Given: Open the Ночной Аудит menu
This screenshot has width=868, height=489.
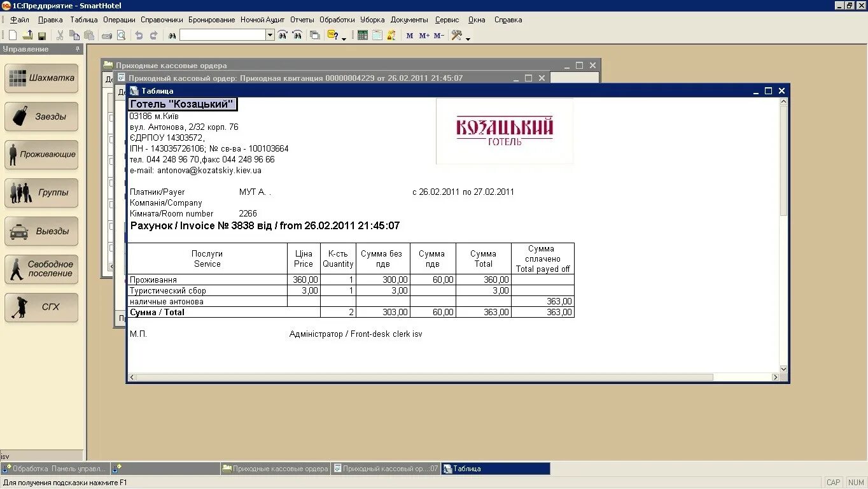Looking at the screenshot, I should [x=263, y=20].
